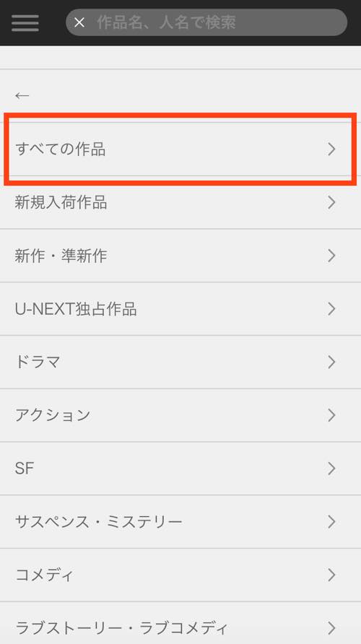Go back using the left arrow
Screen dimensions: 361x644
(22, 95)
